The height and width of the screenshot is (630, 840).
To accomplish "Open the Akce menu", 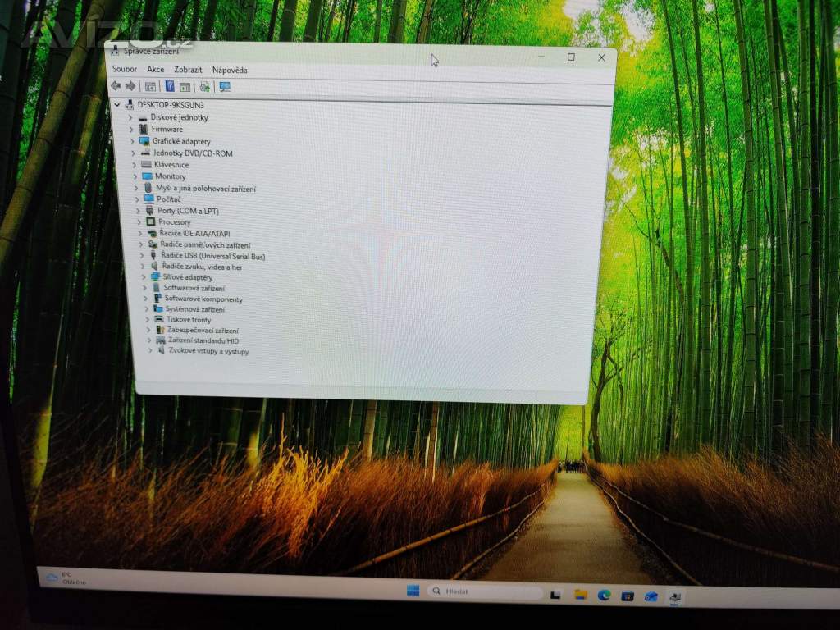I will [x=155, y=70].
